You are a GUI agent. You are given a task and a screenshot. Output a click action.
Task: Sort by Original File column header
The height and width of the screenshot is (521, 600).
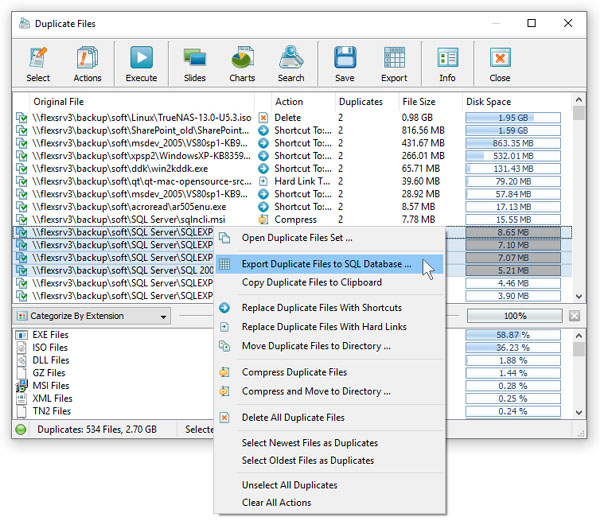point(142,102)
